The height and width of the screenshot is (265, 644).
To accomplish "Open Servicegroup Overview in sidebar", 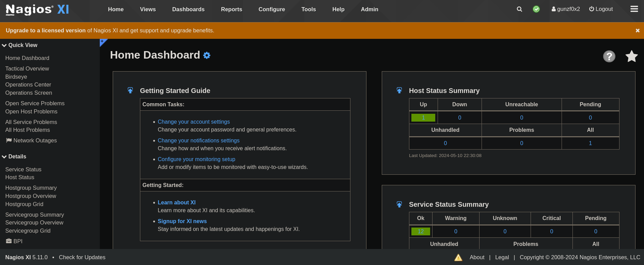I will coord(34,222).
